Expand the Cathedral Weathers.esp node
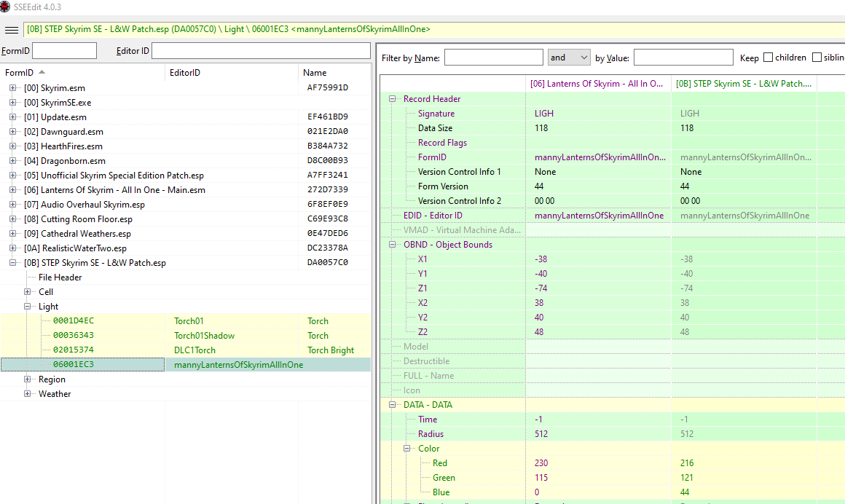 (12, 233)
